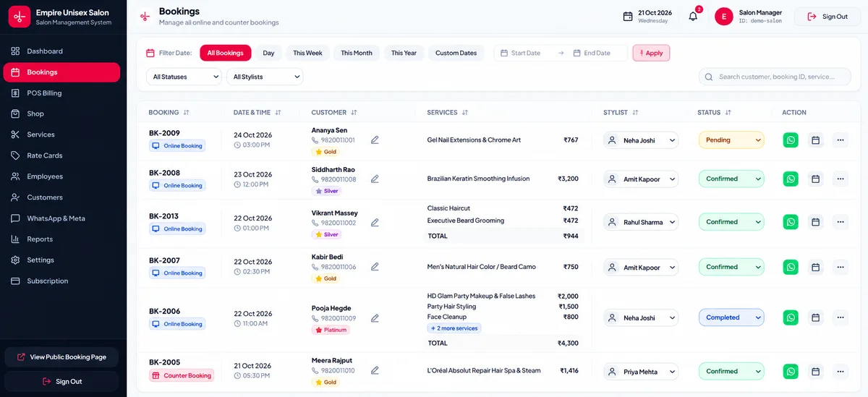Open more actions menu for BK-2009
Viewport: 868px width, 397px height.
pos(840,140)
